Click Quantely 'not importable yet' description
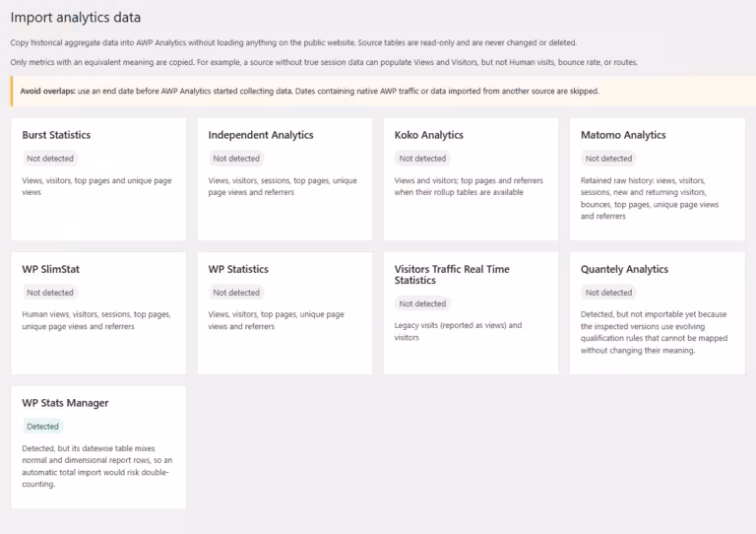 (x=654, y=332)
